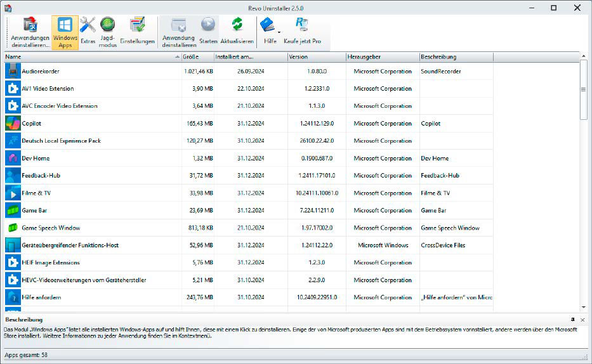Activate Jagdmodus target icon
Screen dimensions: 592x364
(108, 25)
